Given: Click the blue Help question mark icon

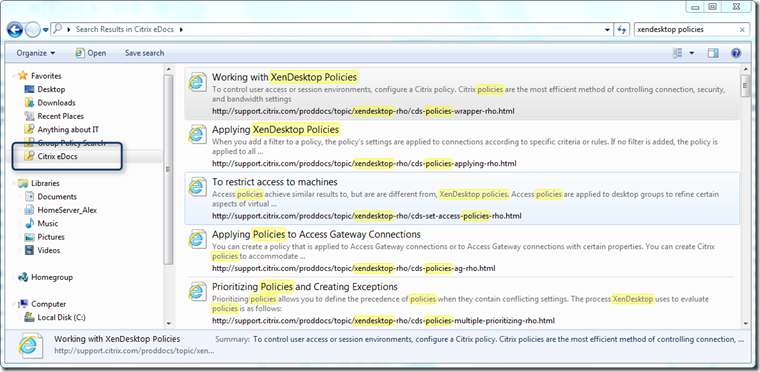Looking at the screenshot, I should point(736,53).
